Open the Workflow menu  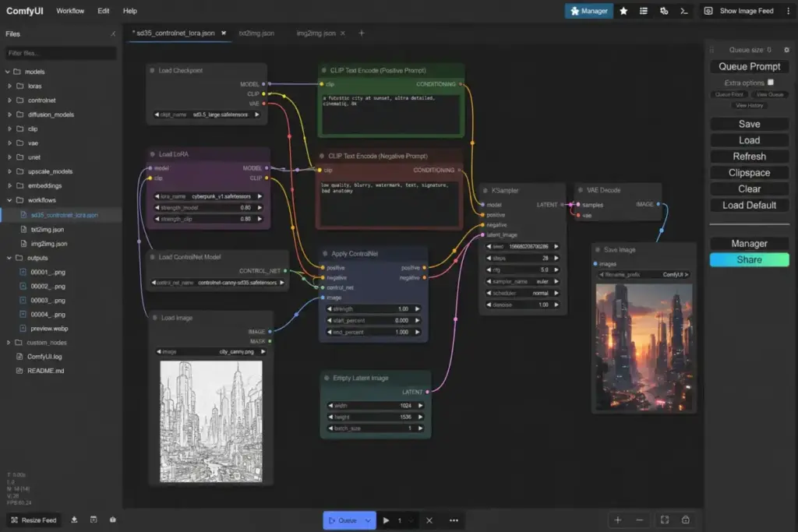pos(70,11)
